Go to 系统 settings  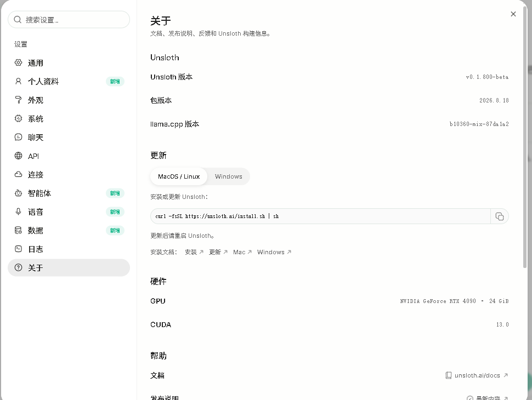click(x=69, y=119)
